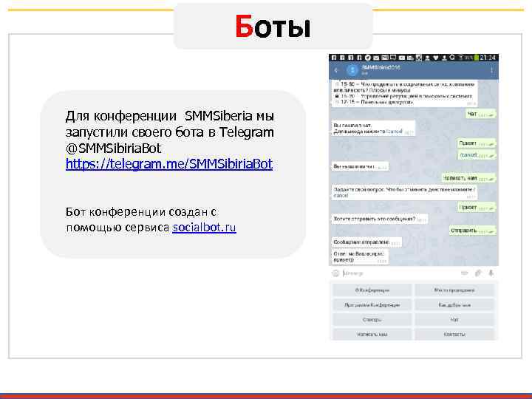Image resolution: width=532 pixels, height=399 pixels.
Task: Tap the 'Вы вышли из чата' message
Action: coord(360,166)
